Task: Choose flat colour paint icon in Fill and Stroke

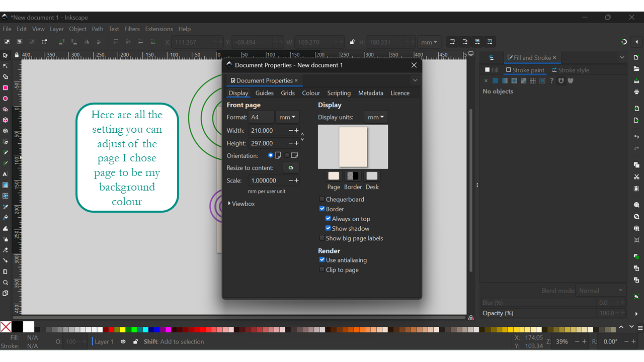Action: click(495, 80)
